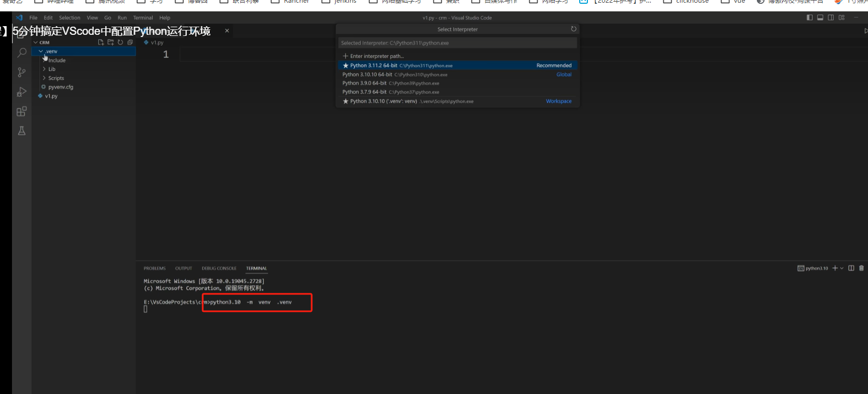
Task: Open the Extensions view
Action: pos(22,112)
